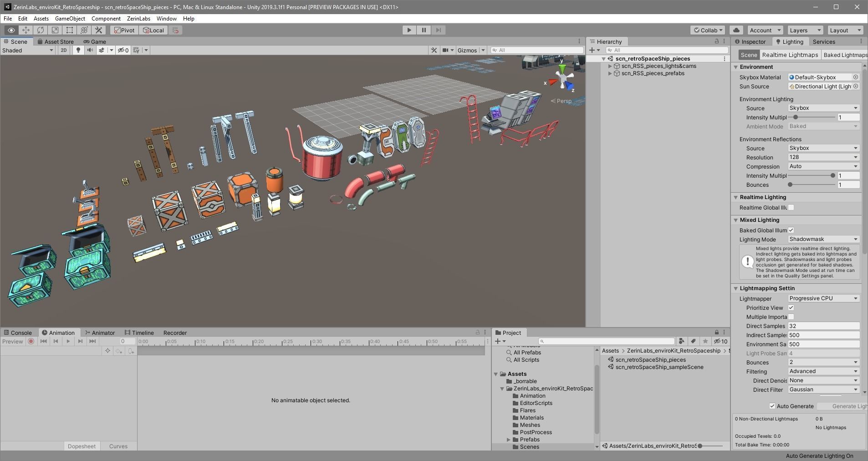Click the Realtime Lightmaps button
Image resolution: width=868 pixels, height=461 pixels.
pyautogui.click(x=790, y=55)
